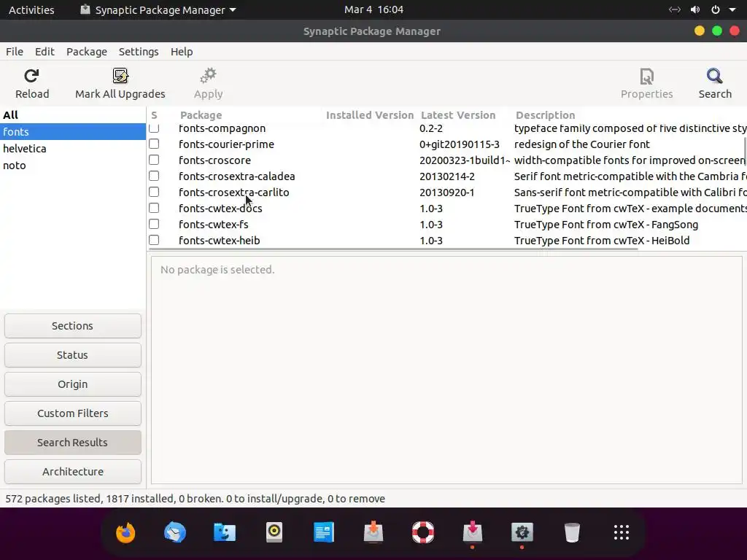This screenshot has height=560, width=747.
Task: Tick checkbox for fonts-cwtex-heib
Action: pos(154,240)
